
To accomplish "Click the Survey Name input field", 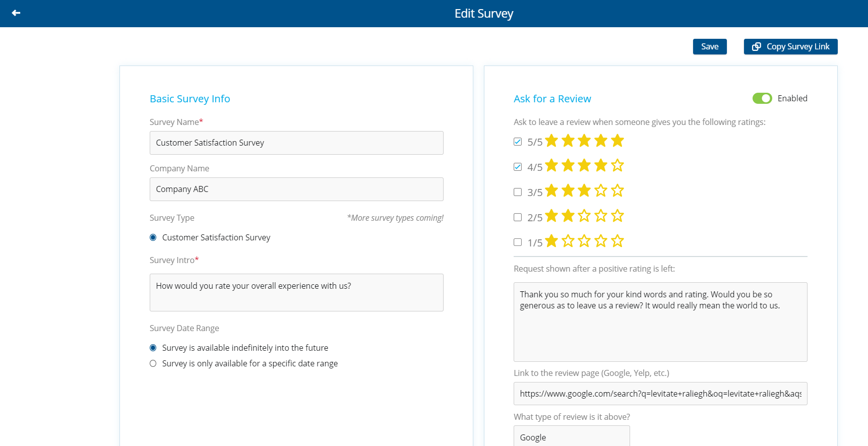I will 296,143.
